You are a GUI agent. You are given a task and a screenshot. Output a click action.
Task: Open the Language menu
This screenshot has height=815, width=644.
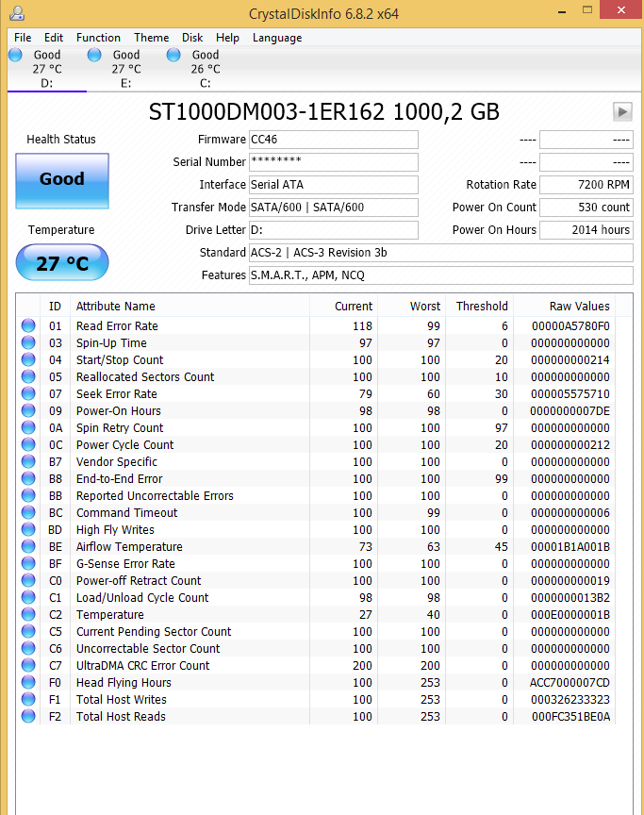277,38
